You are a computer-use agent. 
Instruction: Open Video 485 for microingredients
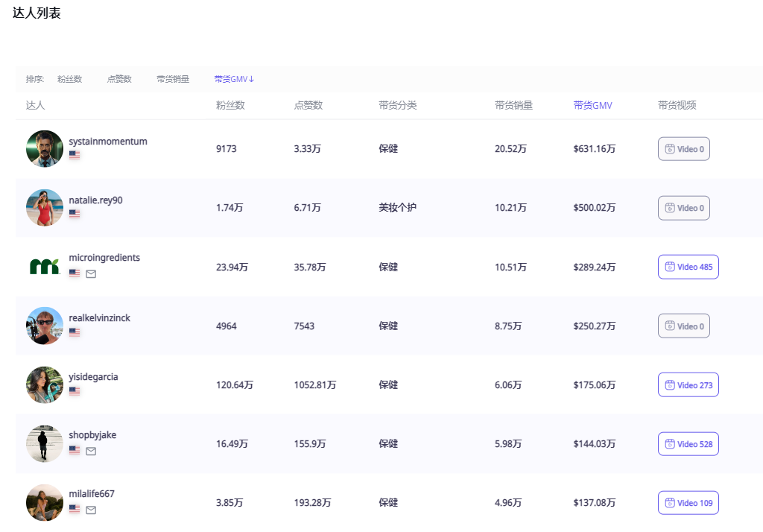(x=688, y=267)
